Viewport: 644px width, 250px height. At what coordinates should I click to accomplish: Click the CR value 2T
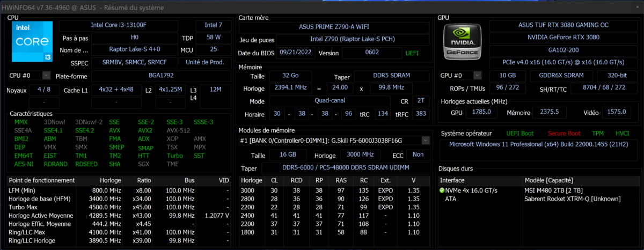tap(420, 101)
